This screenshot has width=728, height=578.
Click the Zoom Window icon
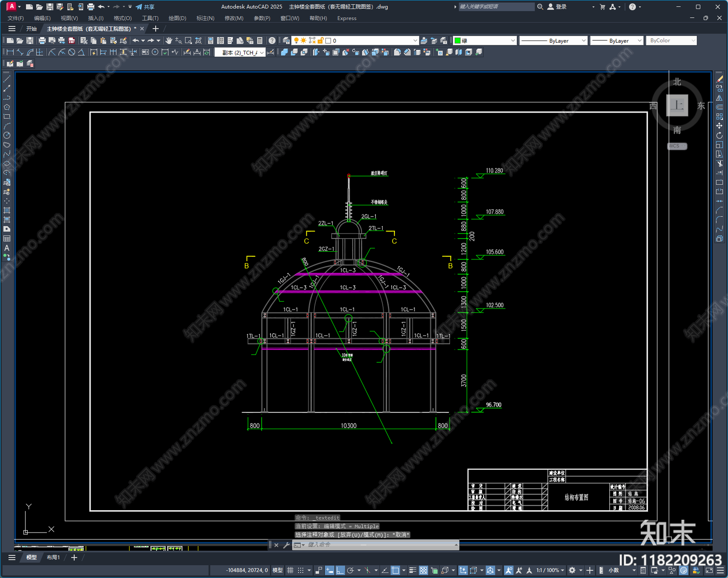coord(188,41)
